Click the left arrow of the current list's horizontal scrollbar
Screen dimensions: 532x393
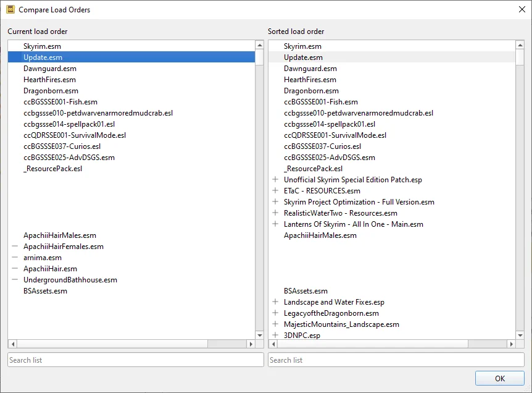13,344
